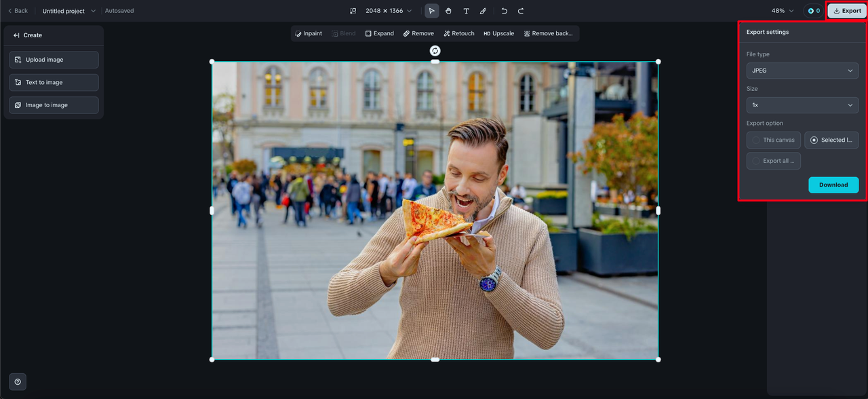Click the Autosaved status text

pos(119,11)
